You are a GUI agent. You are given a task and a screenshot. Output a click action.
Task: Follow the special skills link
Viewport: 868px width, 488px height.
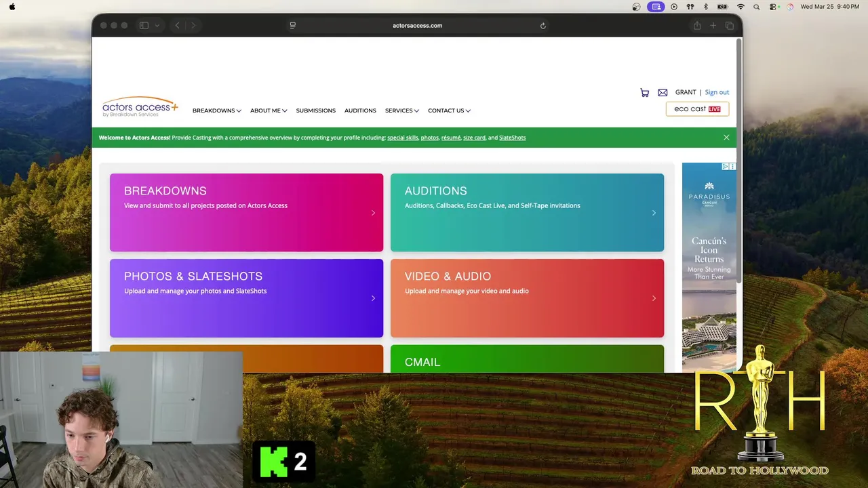[403, 138]
